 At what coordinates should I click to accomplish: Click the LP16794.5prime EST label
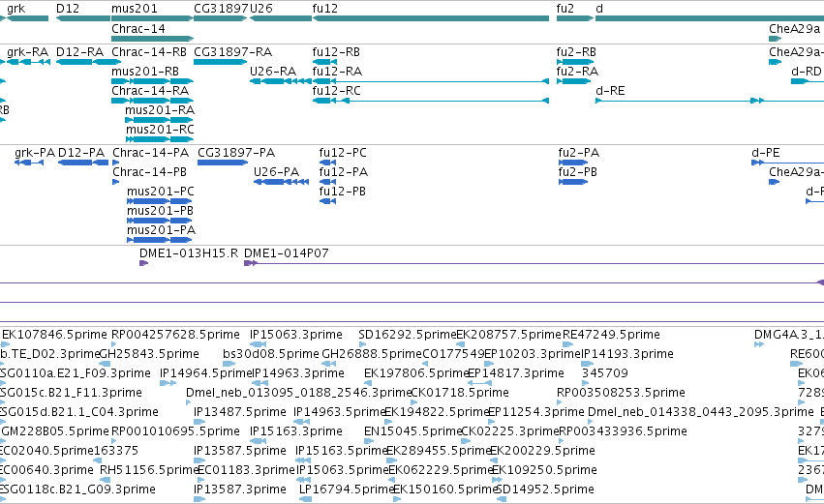pos(347,490)
